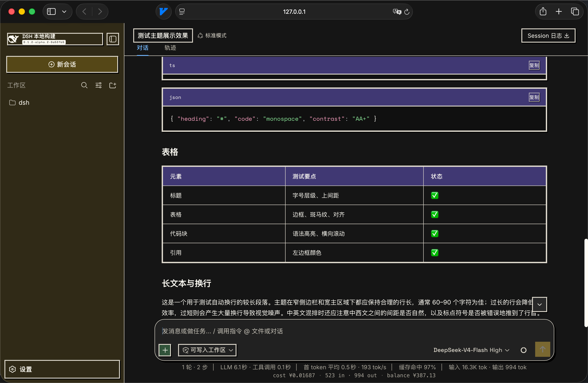Click the translate page icon
The width and height of the screenshot is (588, 383).
tap(397, 12)
